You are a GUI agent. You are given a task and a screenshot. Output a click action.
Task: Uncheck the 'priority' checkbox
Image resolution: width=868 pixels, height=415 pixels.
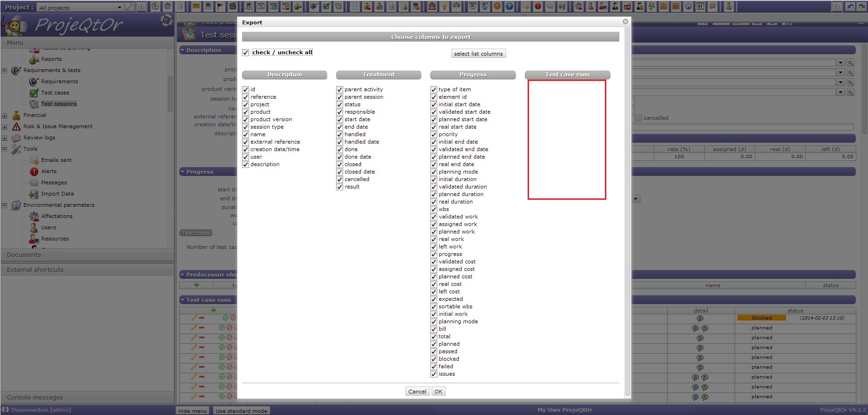pyautogui.click(x=434, y=134)
